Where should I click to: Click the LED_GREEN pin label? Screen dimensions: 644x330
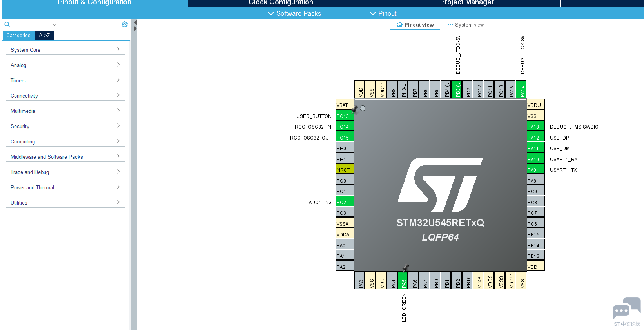point(404,308)
